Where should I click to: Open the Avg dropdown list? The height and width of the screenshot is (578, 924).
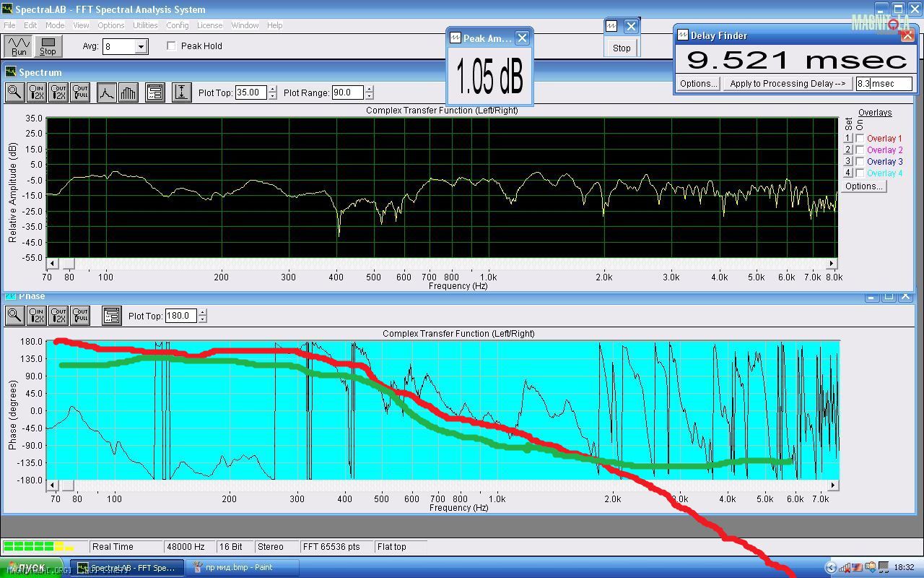(x=141, y=46)
